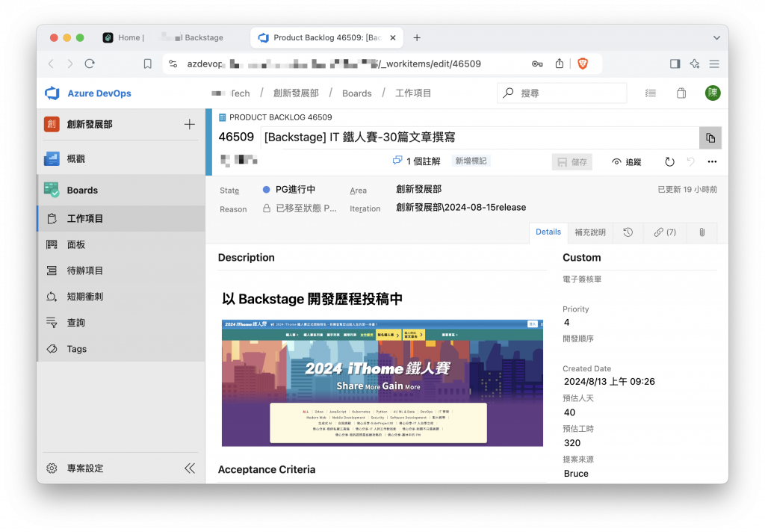Select 短期衝刺 in the sidebar
Image resolution: width=765 pixels, height=532 pixels.
[x=121, y=296]
